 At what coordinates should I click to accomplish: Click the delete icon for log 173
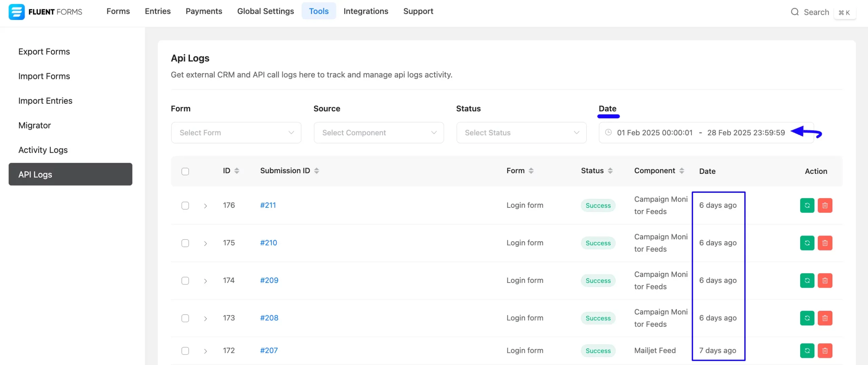click(x=825, y=318)
